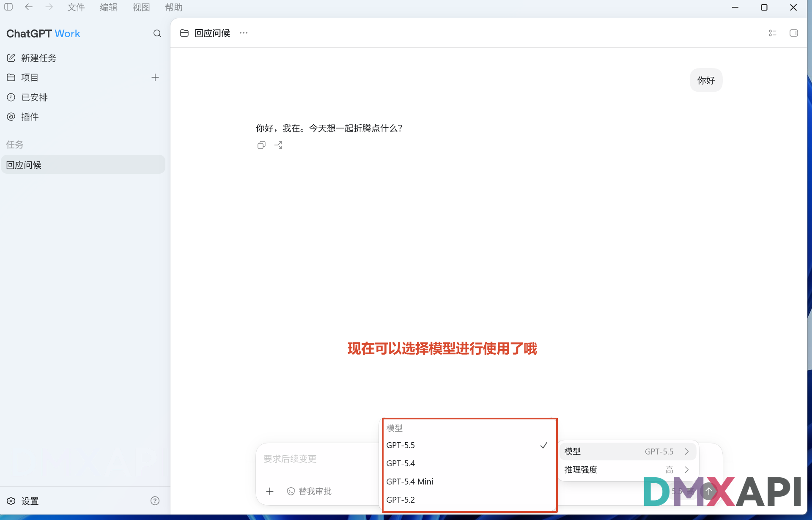Click the share arrow under the reply
Viewport: 812px width, 520px height.
(278, 145)
